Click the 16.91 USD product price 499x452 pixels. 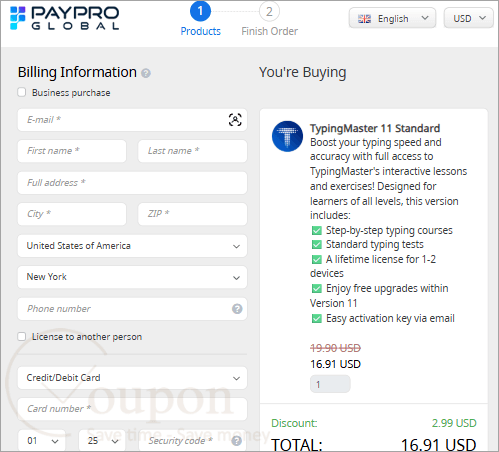tap(335, 364)
